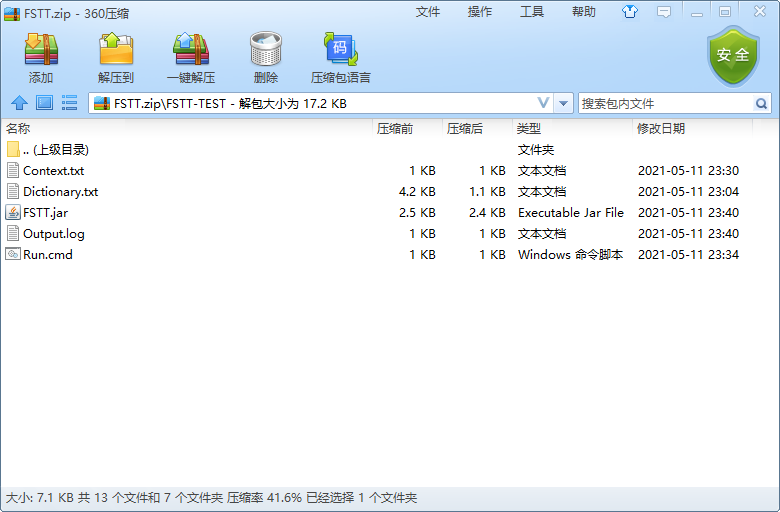Click Windows 命令脚本 type cell

570,254
